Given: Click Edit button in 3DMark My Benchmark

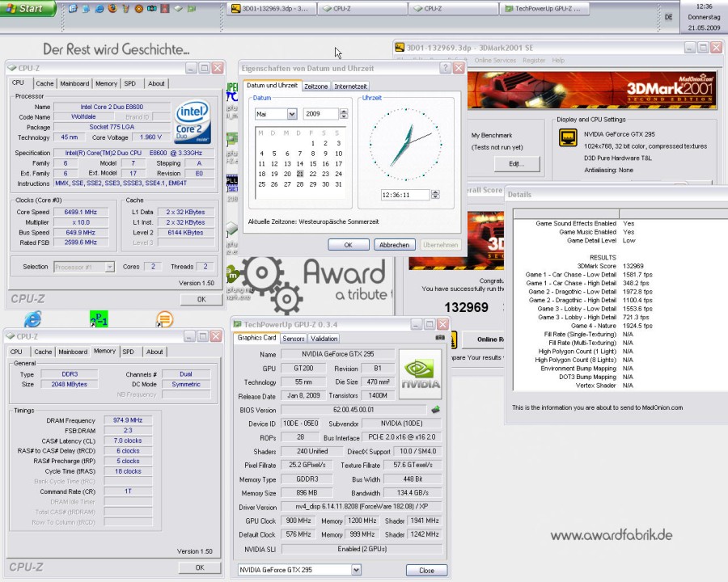Looking at the screenshot, I should pyautogui.click(x=517, y=164).
